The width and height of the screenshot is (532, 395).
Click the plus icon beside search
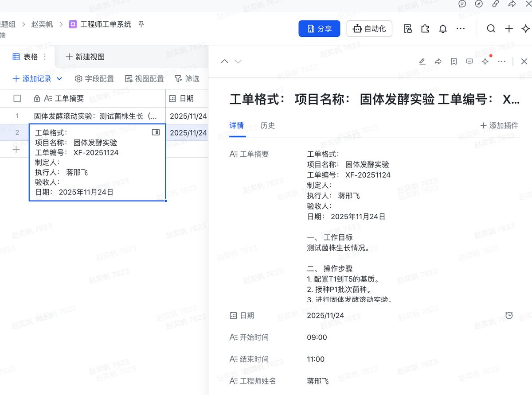pos(509,29)
